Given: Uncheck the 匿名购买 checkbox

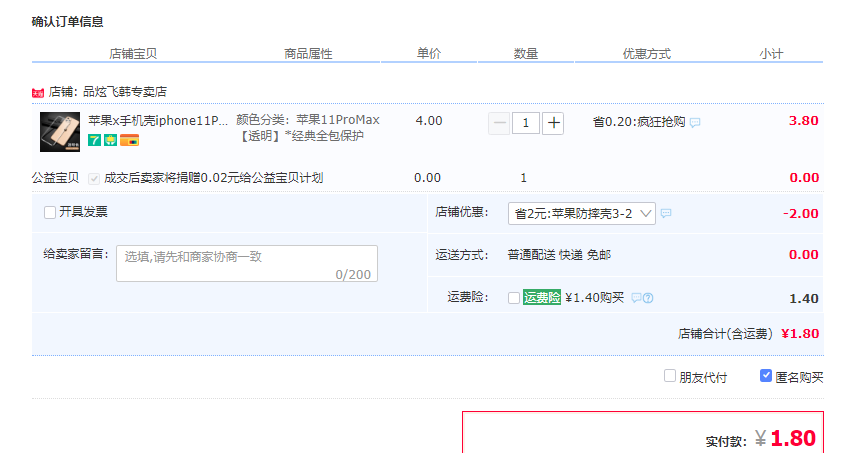Looking at the screenshot, I should click(x=766, y=376).
